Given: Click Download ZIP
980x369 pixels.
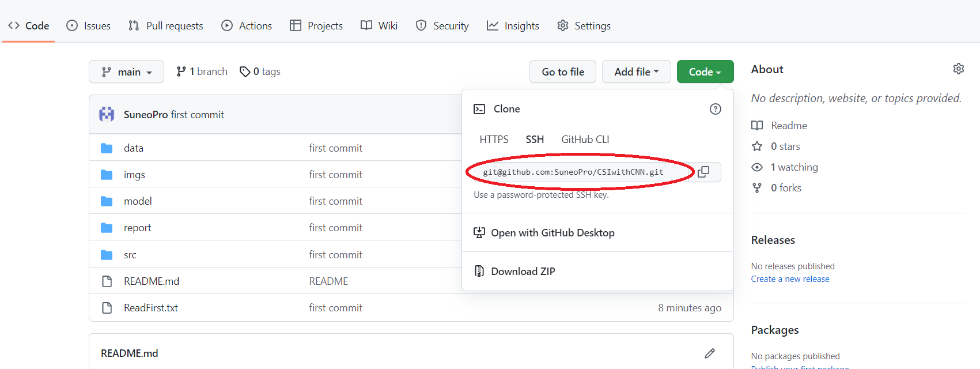Looking at the screenshot, I should [x=523, y=272].
